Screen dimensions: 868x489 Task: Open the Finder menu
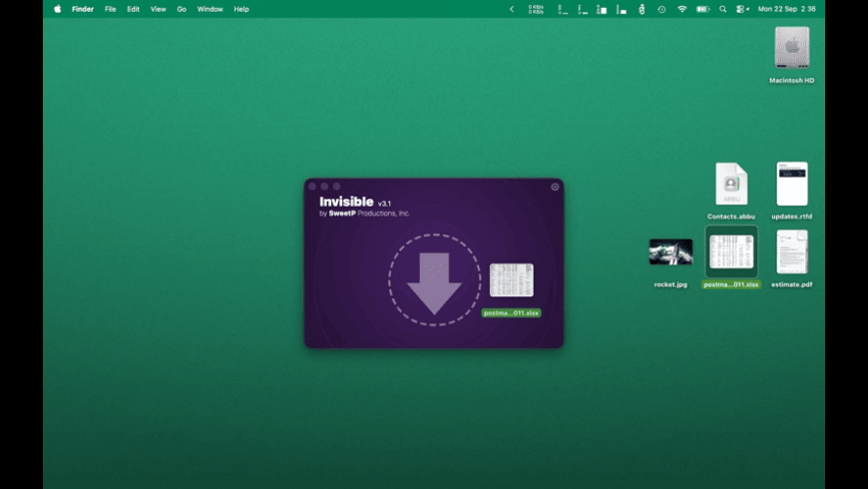pos(83,9)
